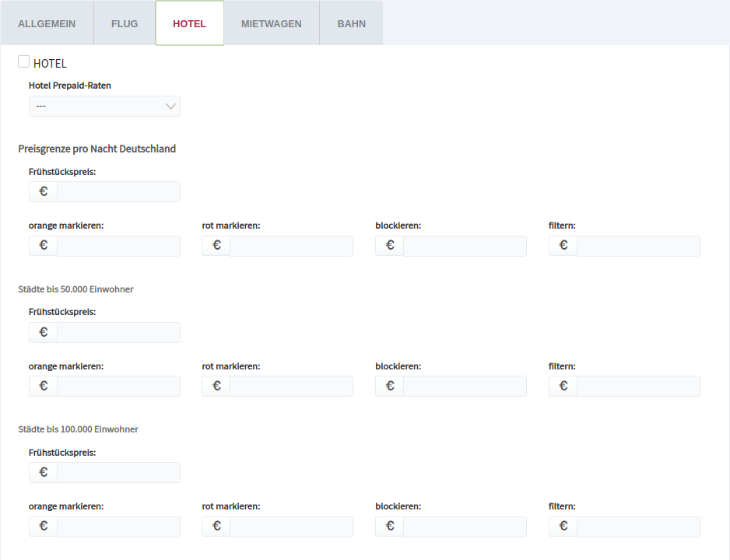The image size is (730, 560).
Task: Click blockieren field under 50.000 Einwohner
Action: 465,386
